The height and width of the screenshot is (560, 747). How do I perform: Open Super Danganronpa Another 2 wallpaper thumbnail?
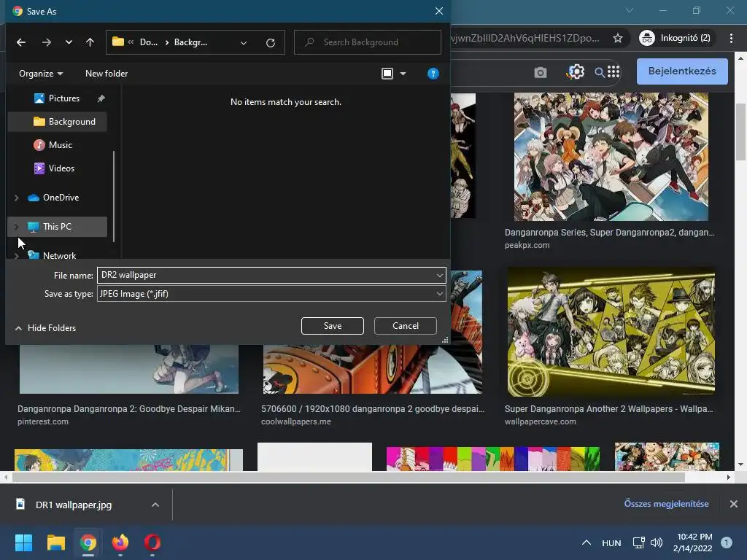[611, 332]
